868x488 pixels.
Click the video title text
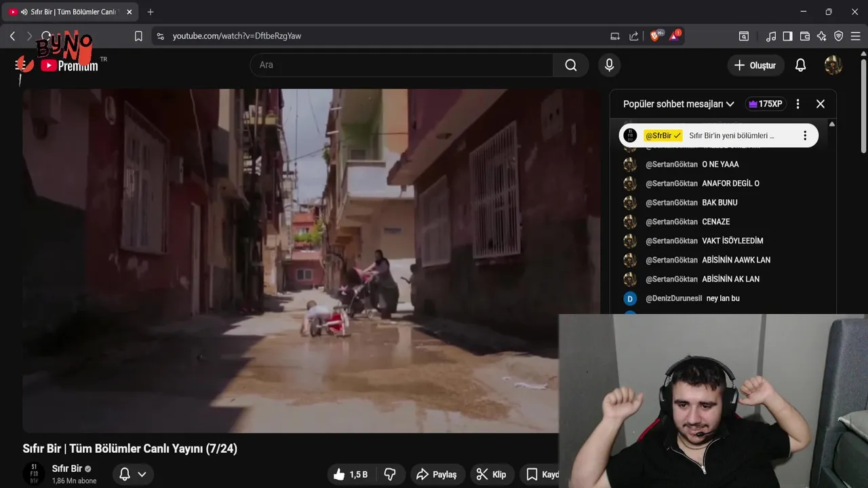[130, 449]
